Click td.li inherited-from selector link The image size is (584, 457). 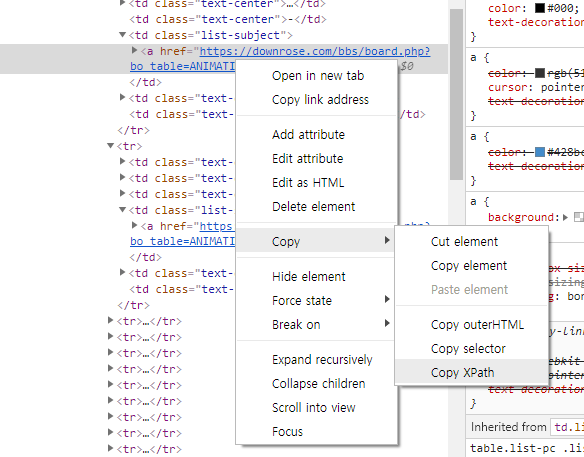tap(569, 427)
